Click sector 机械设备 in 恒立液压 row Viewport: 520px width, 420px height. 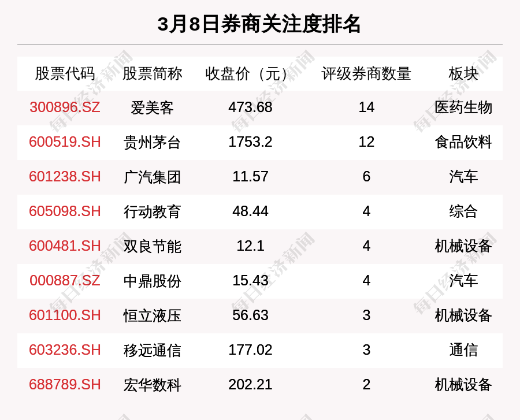point(463,315)
